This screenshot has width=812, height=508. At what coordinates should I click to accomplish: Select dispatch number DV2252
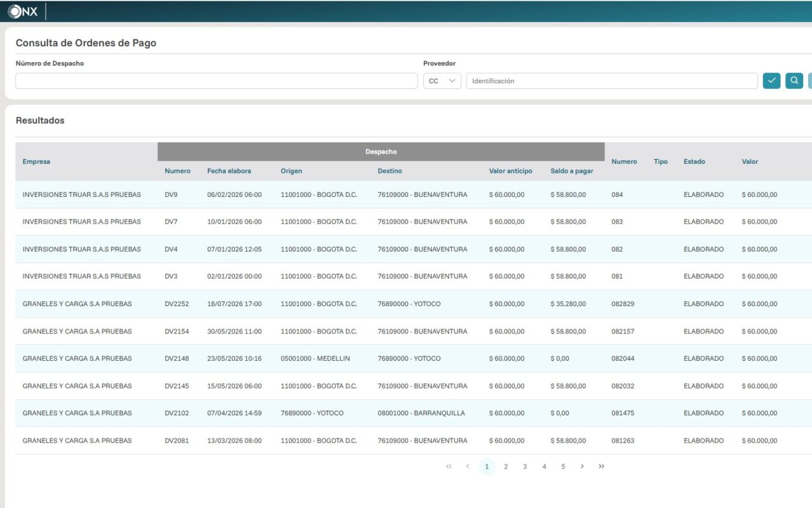click(176, 304)
